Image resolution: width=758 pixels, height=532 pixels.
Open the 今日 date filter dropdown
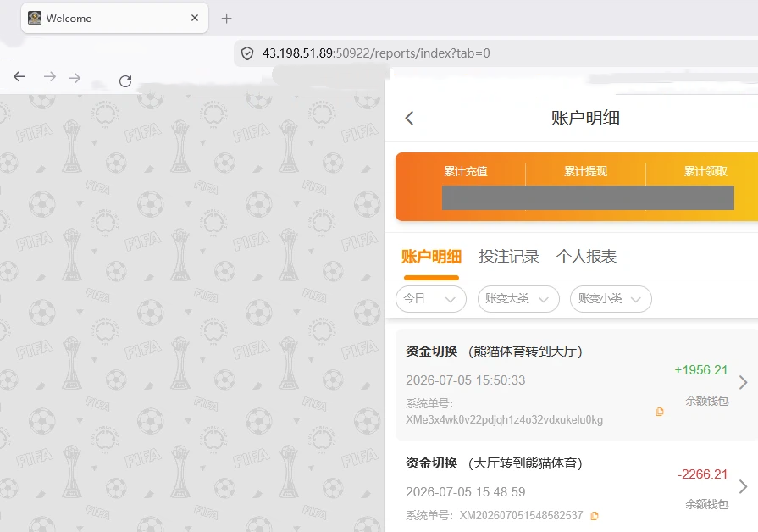click(x=431, y=299)
